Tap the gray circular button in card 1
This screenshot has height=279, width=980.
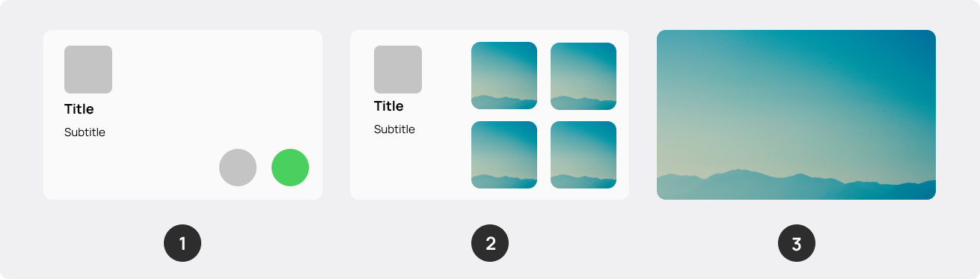pyautogui.click(x=238, y=168)
